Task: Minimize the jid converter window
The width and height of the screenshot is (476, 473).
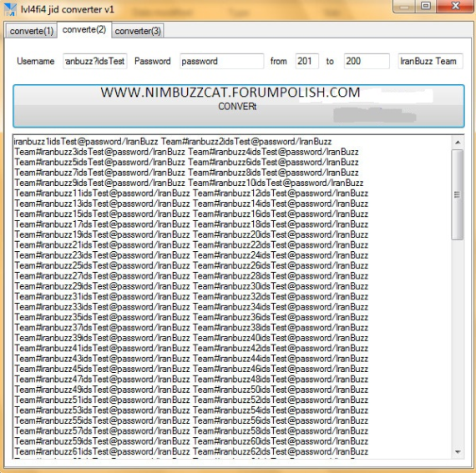Action: coord(403,6)
